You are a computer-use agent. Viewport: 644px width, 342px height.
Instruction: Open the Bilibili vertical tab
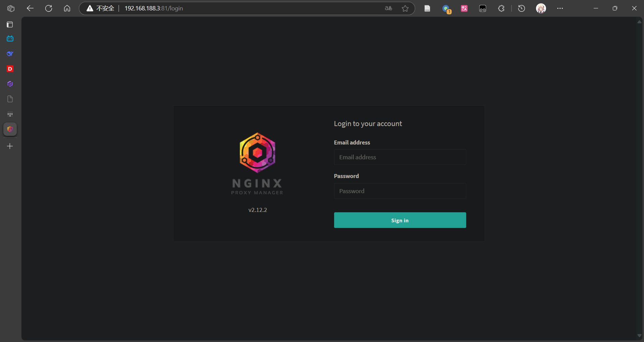[10, 39]
